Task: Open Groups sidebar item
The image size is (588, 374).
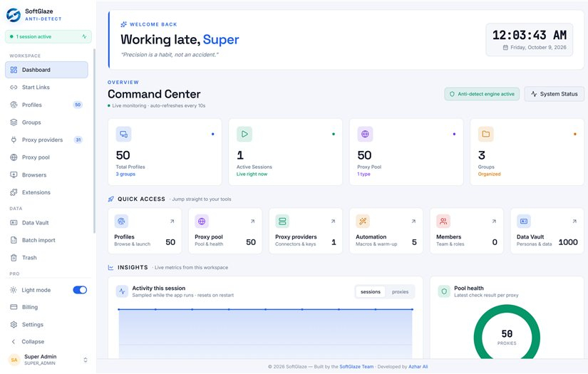Action: [46, 122]
